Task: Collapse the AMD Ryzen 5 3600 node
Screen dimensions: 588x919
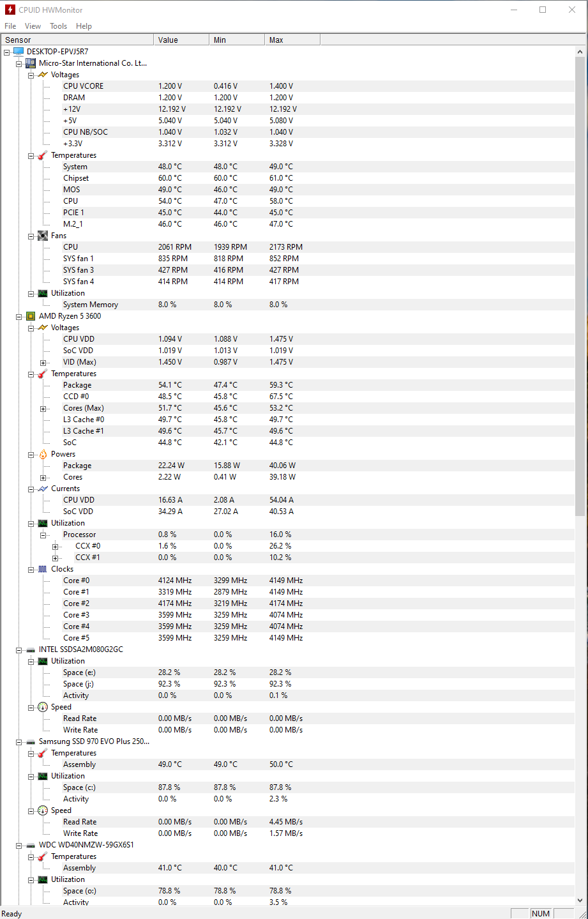Action: pyautogui.click(x=19, y=317)
